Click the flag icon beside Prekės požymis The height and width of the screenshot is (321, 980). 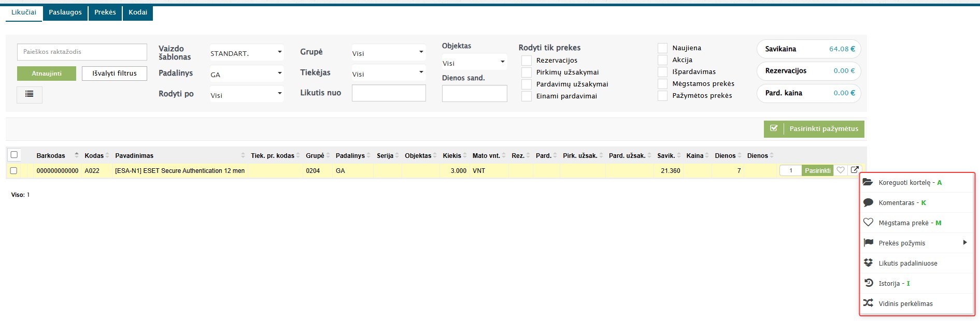click(x=868, y=243)
